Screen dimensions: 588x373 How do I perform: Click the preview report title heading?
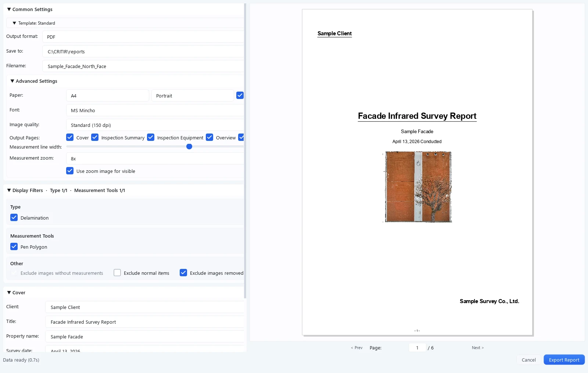click(417, 116)
